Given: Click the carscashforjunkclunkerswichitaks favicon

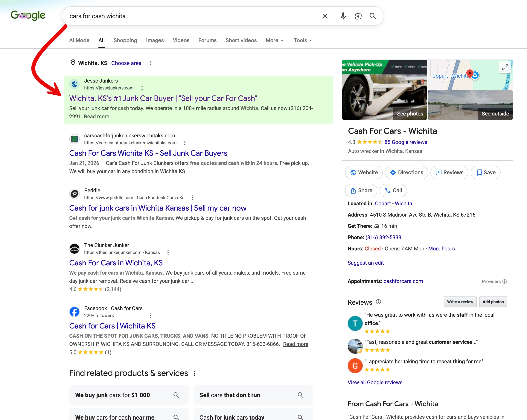Looking at the screenshot, I should [74, 139].
